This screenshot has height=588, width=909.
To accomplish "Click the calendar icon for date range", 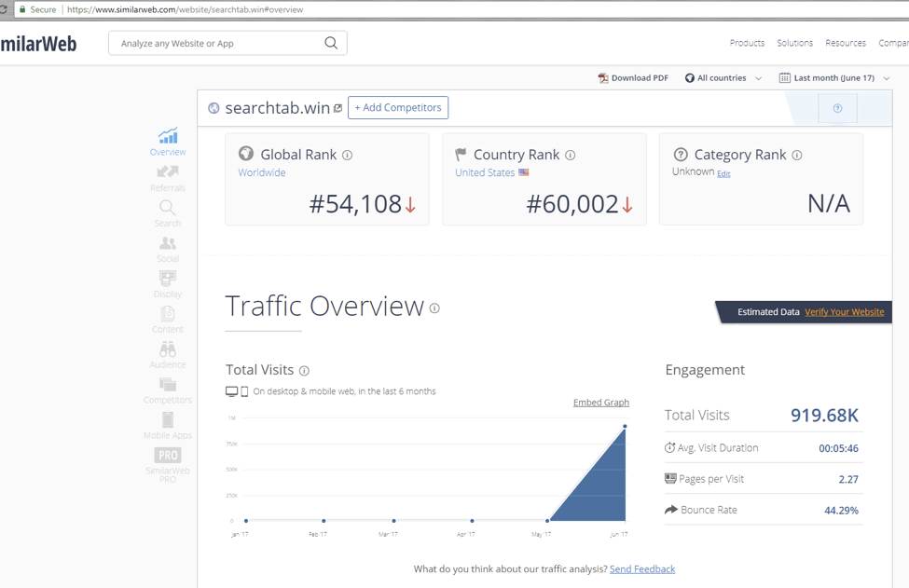I will pos(784,77).
